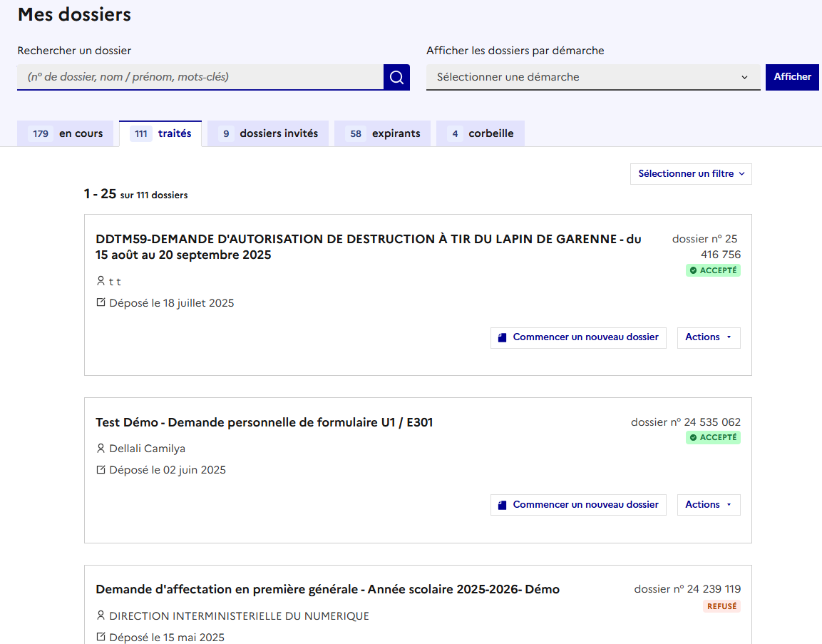This screenshot has width=822, height=644.
Task: Go to the 'expirants' tab
Action: coord(382,134)
